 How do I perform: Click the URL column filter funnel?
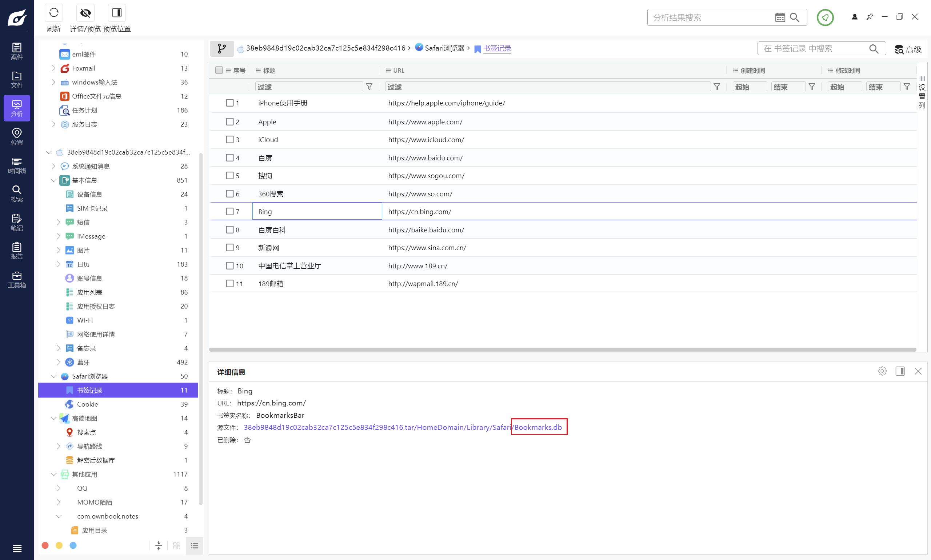(x=717, y=87)
